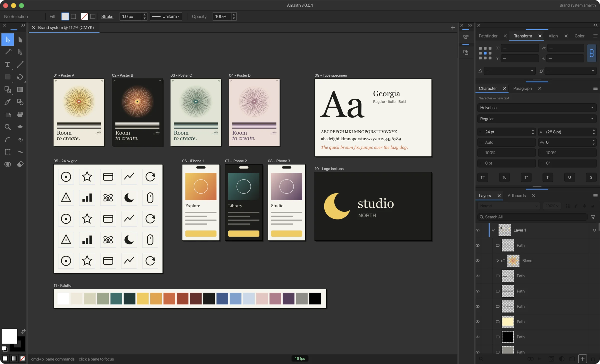Select the Artboard tool

click(x=7, y=114)
